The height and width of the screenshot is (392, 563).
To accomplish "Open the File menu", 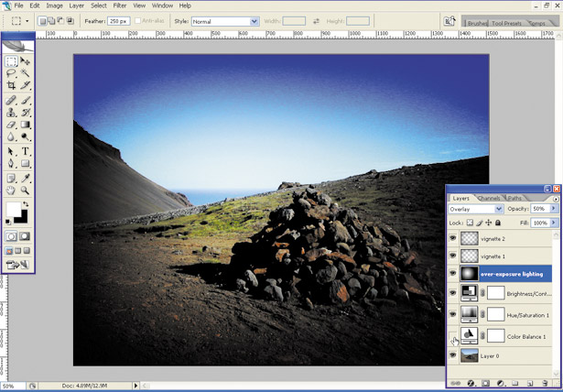I will pyautogui.click(x=18, y=5).
